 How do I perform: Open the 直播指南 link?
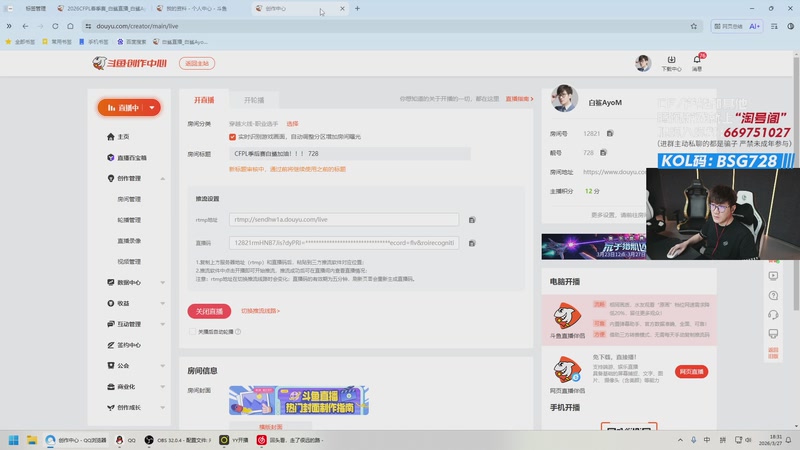coord(519,99)
